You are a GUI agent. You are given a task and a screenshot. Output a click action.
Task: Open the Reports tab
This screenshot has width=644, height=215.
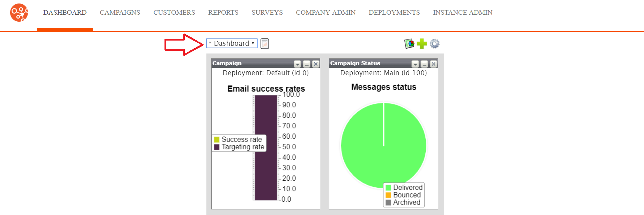coord(223,13)
